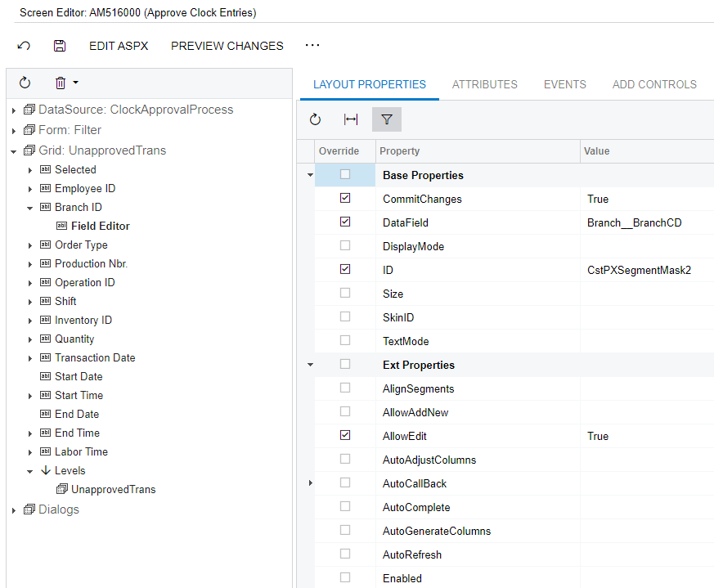Image resolution: width=714 pixels, height=588 pixels.
Task: Click the save disk icon
Action: click(60, 46)
